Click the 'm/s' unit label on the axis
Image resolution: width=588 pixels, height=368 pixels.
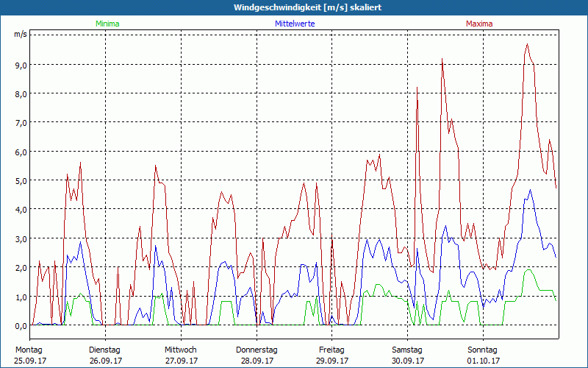point(21,35)
